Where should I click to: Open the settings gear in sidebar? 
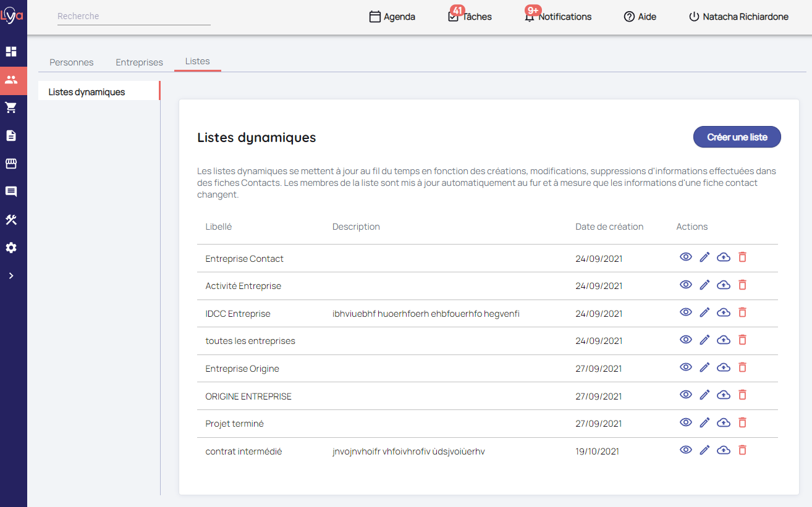(11, 248)
